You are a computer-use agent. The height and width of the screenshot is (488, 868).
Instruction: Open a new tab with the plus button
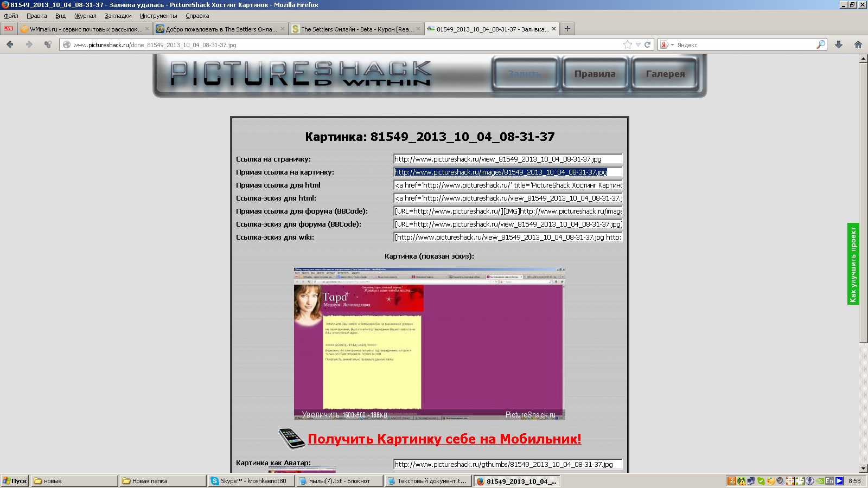[567, 29]
